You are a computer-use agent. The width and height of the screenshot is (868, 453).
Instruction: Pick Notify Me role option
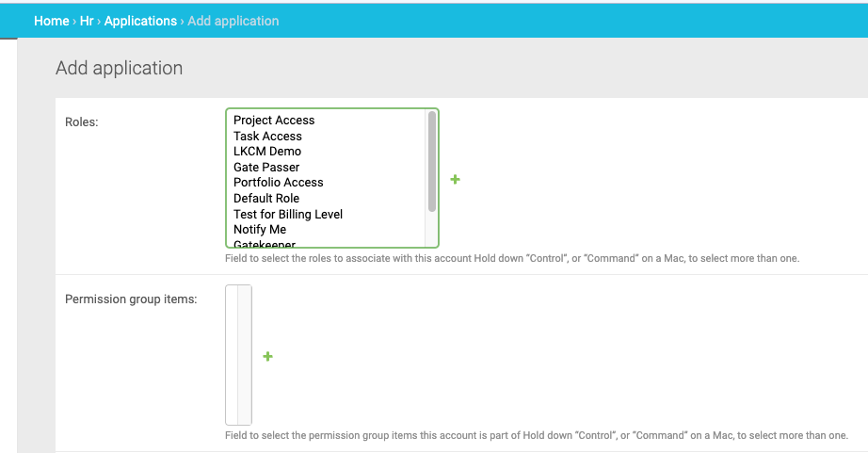click(x=260, y=230)
